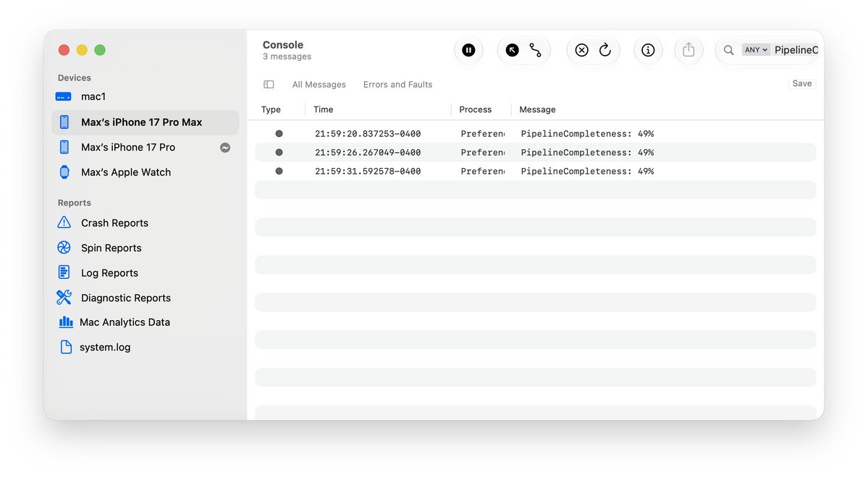Click the Spin Reports pinwheel icon
868x478 pixels.
pos(64,248)
